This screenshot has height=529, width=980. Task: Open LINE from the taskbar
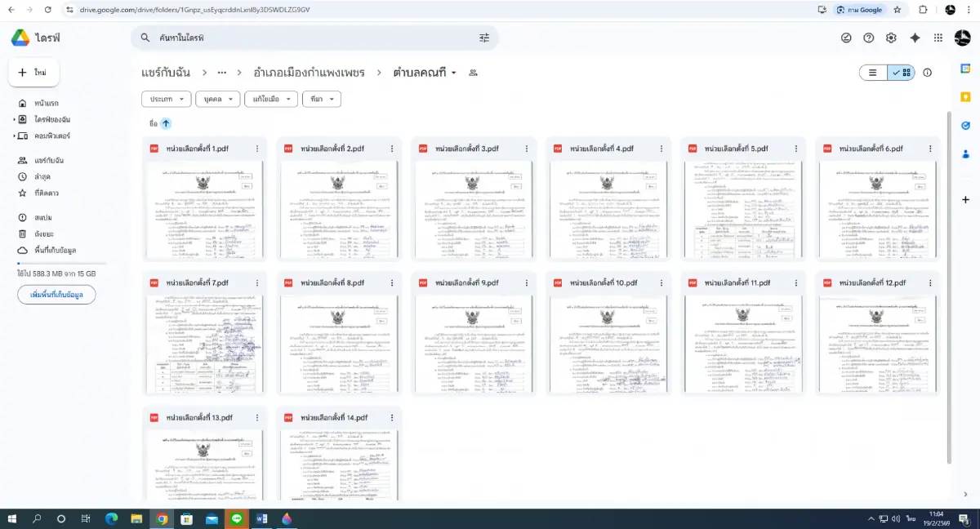[238, 518]
